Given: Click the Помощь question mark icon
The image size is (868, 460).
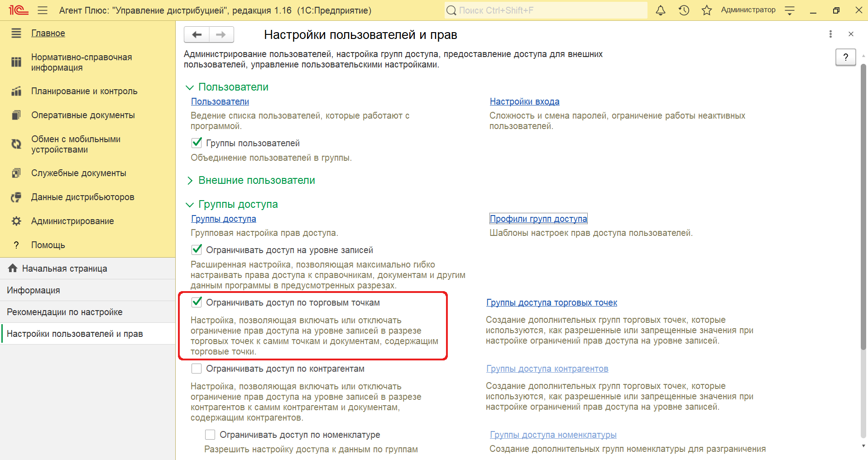Looking at the screenshot, I should (16, 245).
